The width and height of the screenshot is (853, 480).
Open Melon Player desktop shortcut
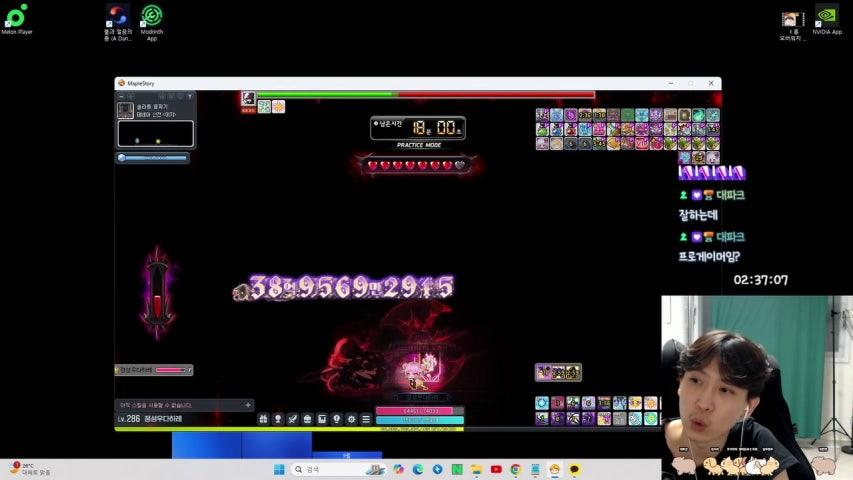click(x=16, y=20)
